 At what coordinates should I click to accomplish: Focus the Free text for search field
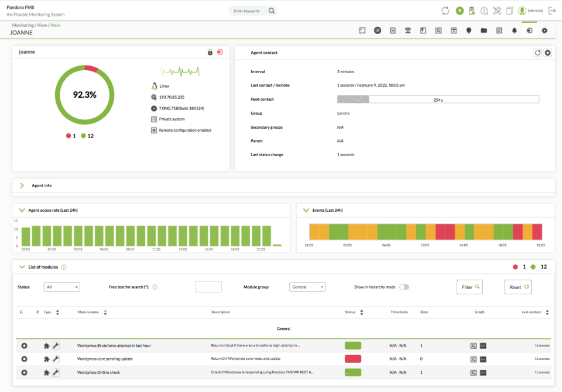click(208, 287)
